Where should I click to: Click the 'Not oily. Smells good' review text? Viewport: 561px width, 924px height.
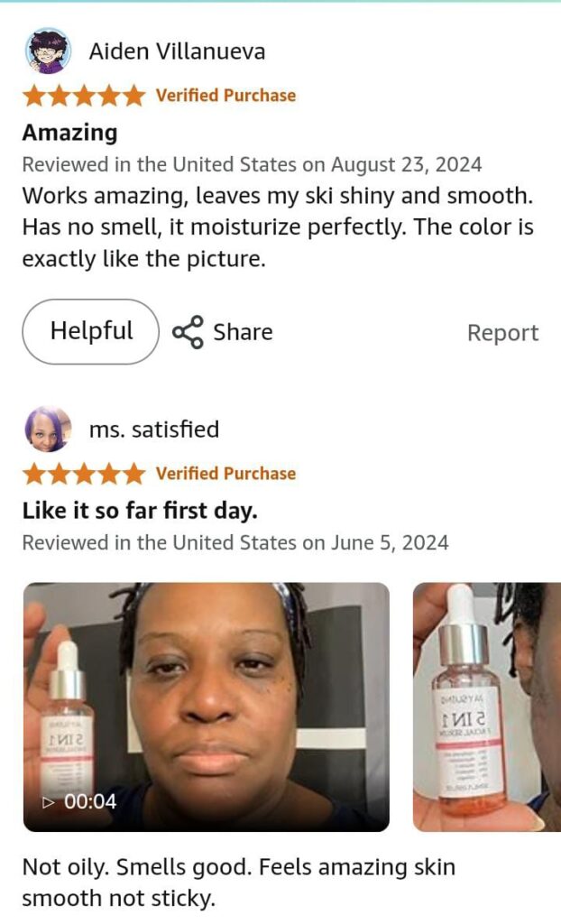click(239, 882)
